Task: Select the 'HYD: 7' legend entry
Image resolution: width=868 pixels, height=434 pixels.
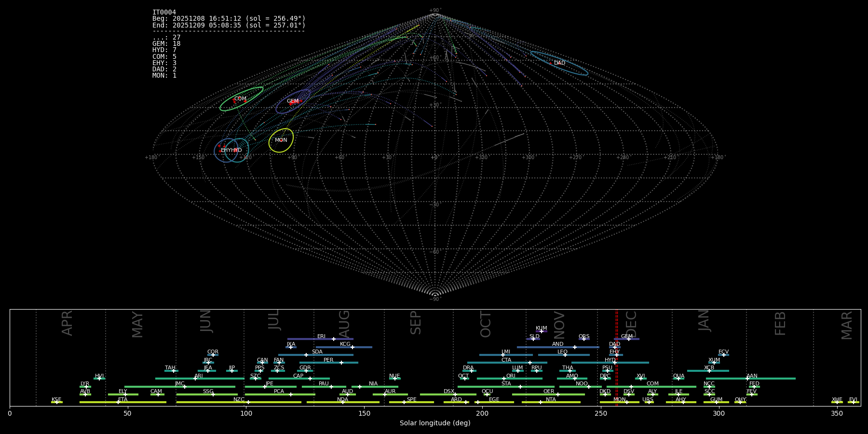Action: point(164,50)
